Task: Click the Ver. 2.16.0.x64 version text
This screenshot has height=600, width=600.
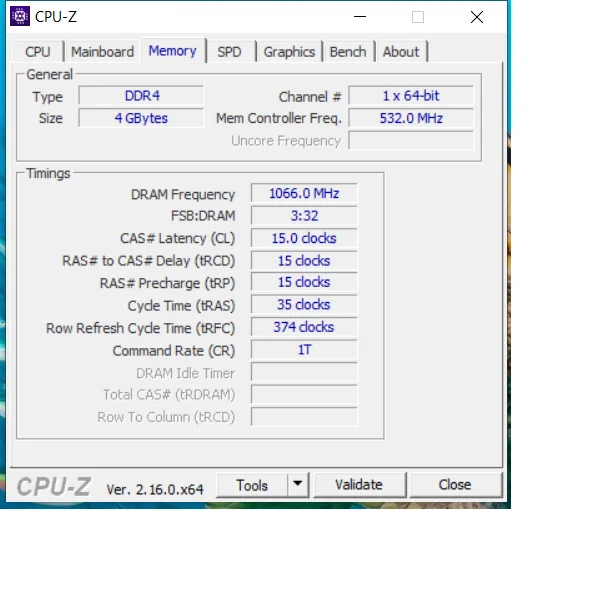Action: [155, 489]
